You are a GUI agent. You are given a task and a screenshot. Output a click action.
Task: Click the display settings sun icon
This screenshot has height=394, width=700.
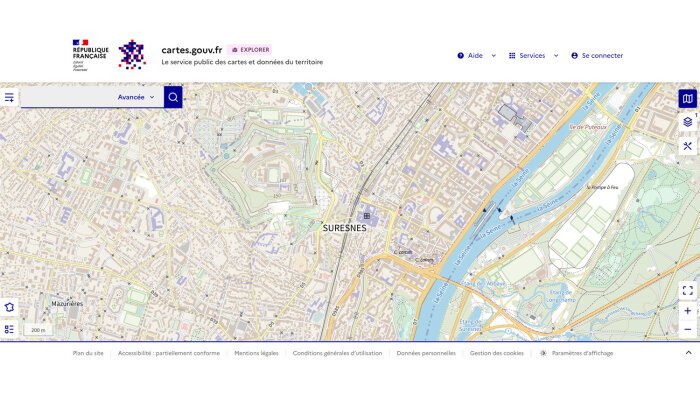coord(543,353)
